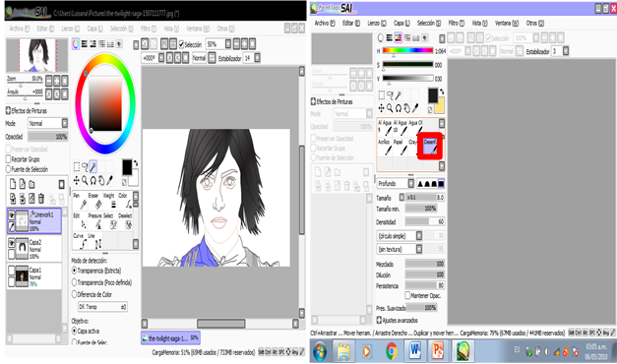
Task: Open the Archivo menu in right window
Action: point(325,24)
